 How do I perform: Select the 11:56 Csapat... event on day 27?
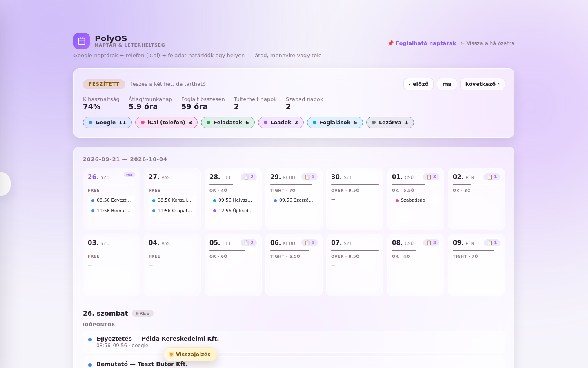point(172,211)
